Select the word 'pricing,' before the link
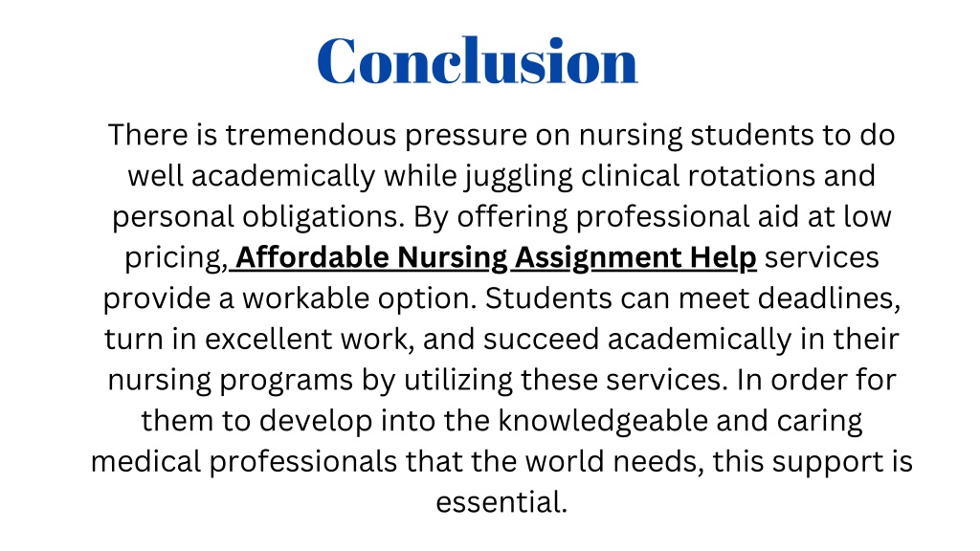The width and height of the screenshot is (980, 551). (176, 258)
